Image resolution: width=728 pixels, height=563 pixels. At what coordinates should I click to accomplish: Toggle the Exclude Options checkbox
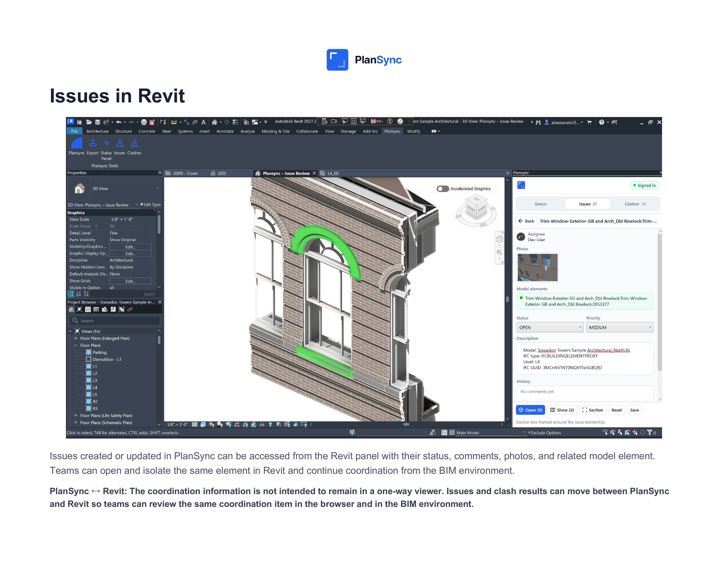point(529,433)
